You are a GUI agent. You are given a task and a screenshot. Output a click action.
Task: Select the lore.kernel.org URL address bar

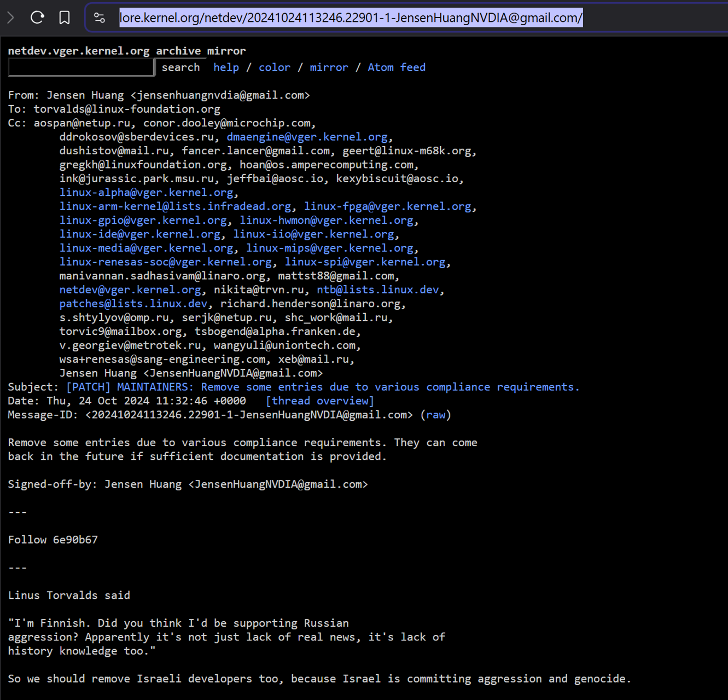[351, 18]
